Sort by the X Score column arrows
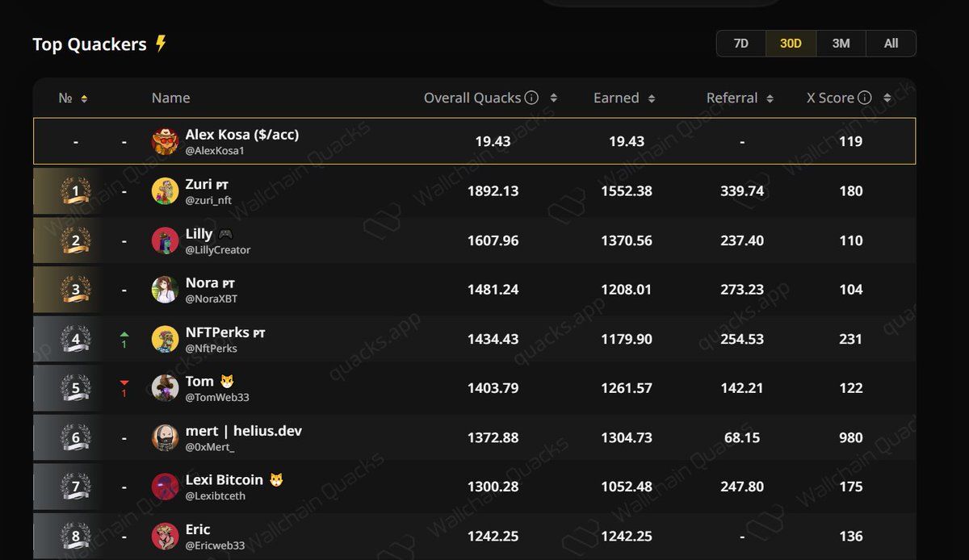This screenshot has width=969, height=560. tap(887, 98)
